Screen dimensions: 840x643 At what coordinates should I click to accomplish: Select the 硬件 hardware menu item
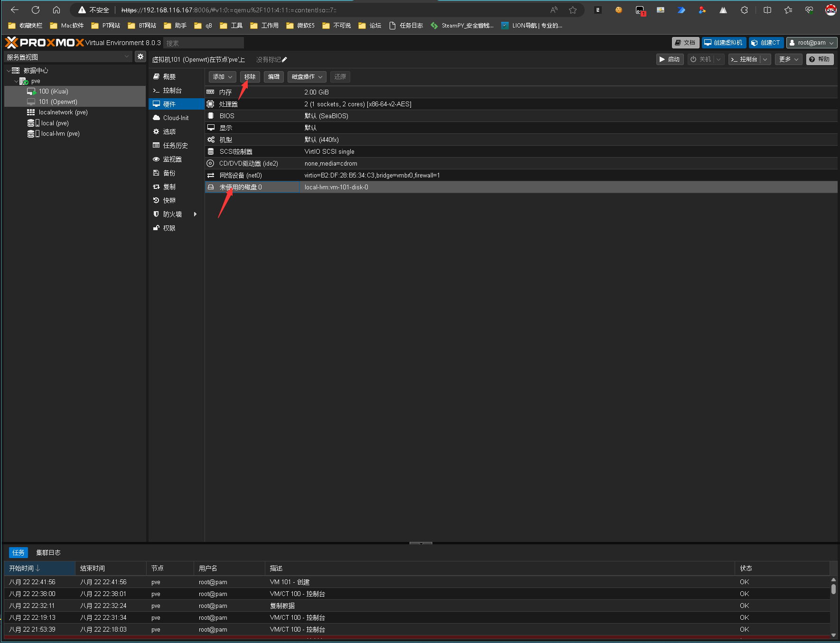tap(169, 104)
